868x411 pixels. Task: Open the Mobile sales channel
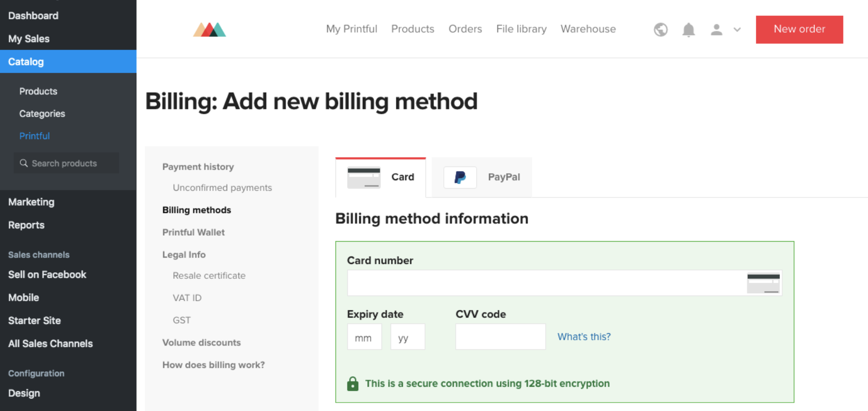tap(23, 298)
